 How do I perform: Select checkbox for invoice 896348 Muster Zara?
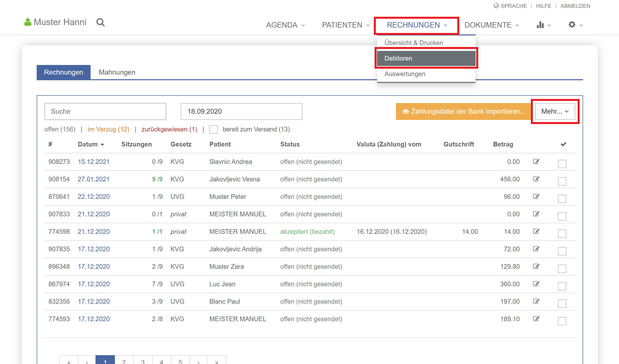562,269
